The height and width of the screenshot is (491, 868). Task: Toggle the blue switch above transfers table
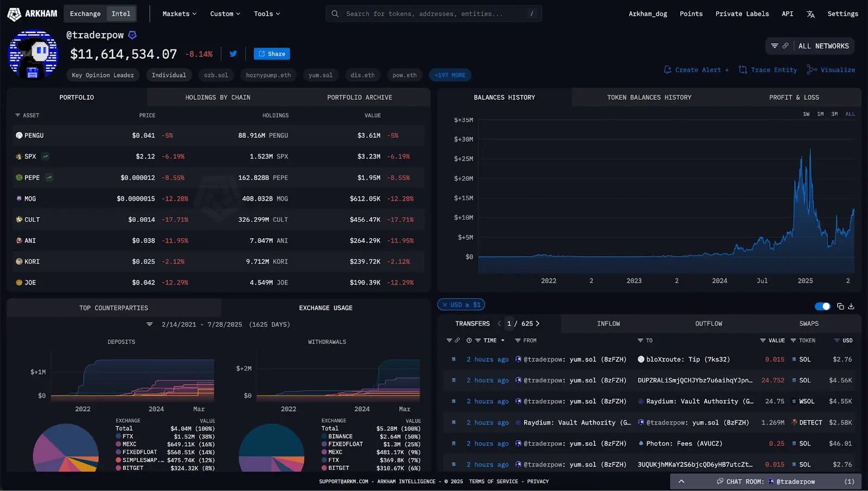pyautogui.click(x=822, y=307)
